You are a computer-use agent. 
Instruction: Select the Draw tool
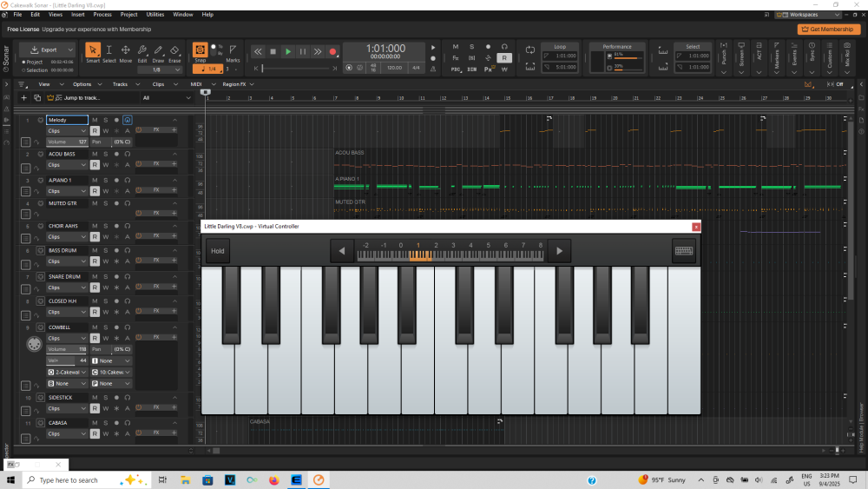coord(158,50)
